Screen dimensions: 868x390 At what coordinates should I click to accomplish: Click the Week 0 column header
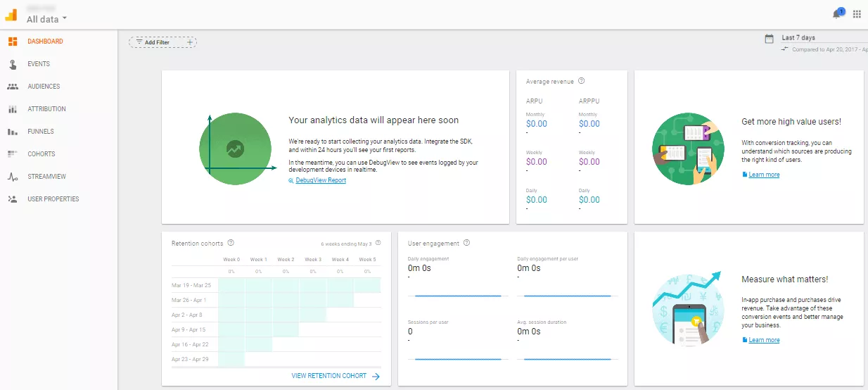pyautogui.click(x=231, y=260)
